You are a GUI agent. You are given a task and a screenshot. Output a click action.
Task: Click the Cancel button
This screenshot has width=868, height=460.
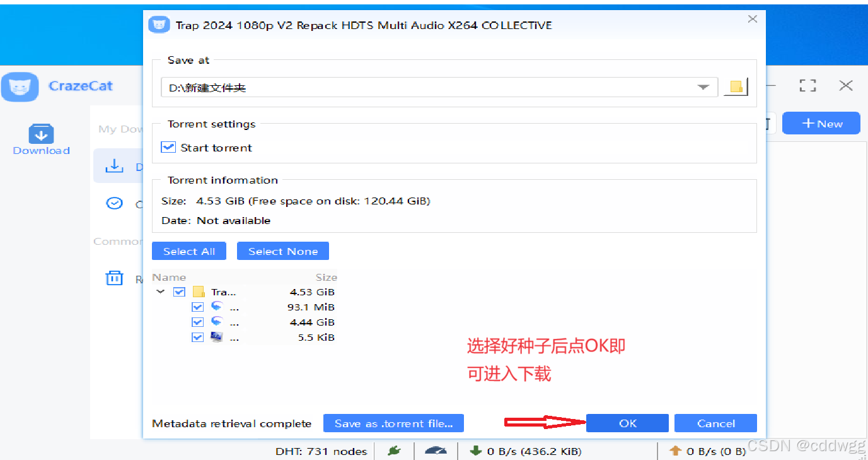click(x=715, y=423)
